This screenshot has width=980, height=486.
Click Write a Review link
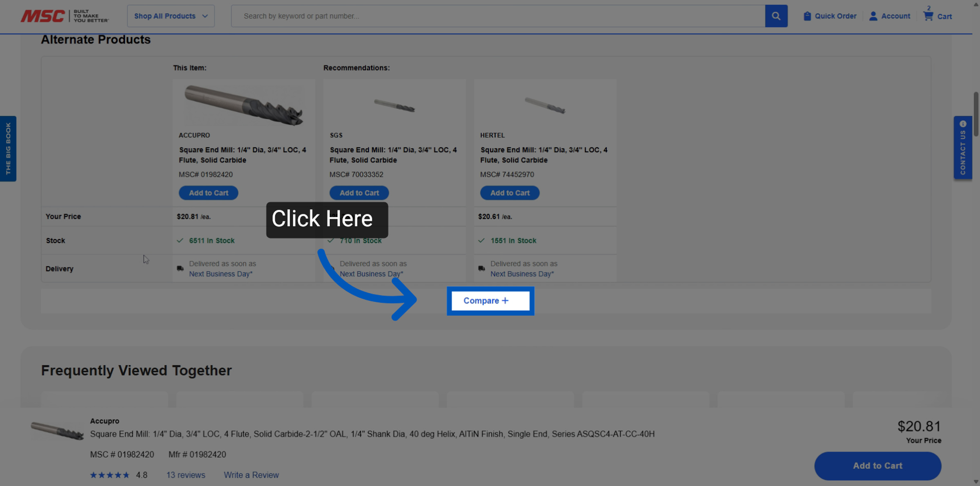251,475
